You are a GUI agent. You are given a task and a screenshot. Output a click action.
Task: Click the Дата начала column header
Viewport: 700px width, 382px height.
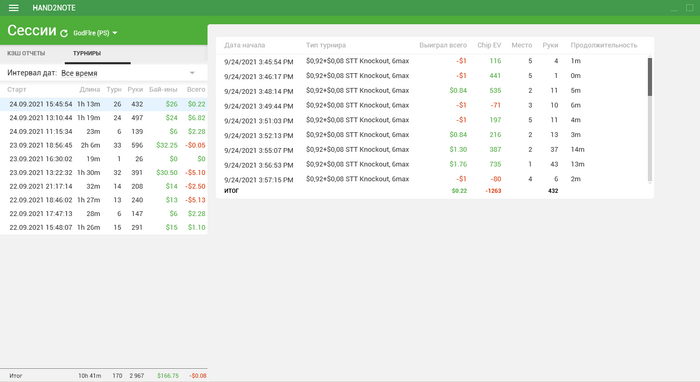click(x=244, y=45)
